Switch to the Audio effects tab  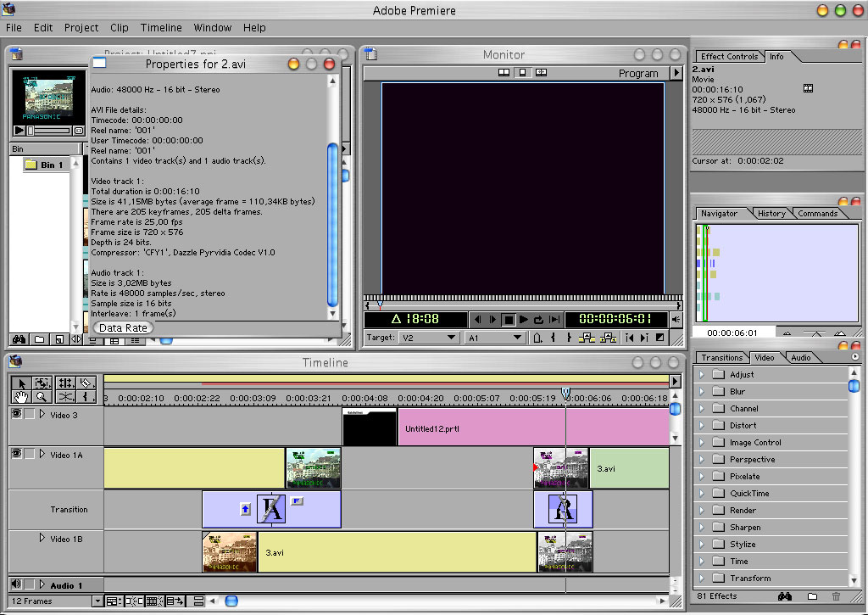pos(800,358)
